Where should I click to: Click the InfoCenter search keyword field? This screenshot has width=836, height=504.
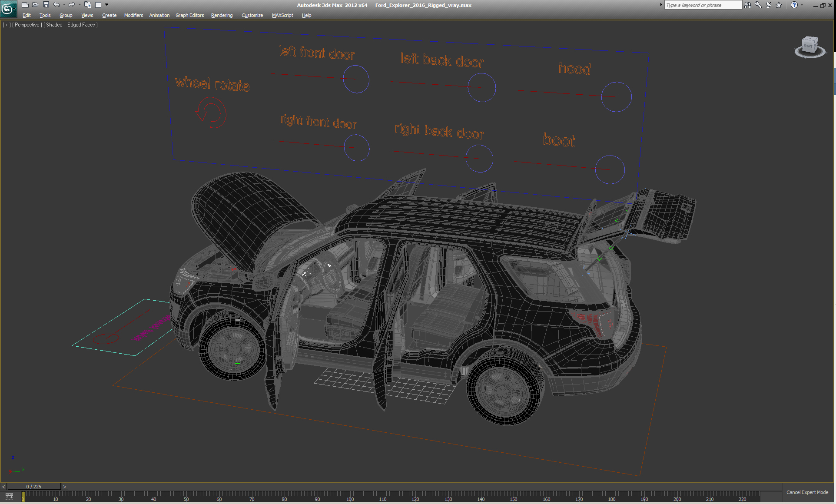click(703, 5)
